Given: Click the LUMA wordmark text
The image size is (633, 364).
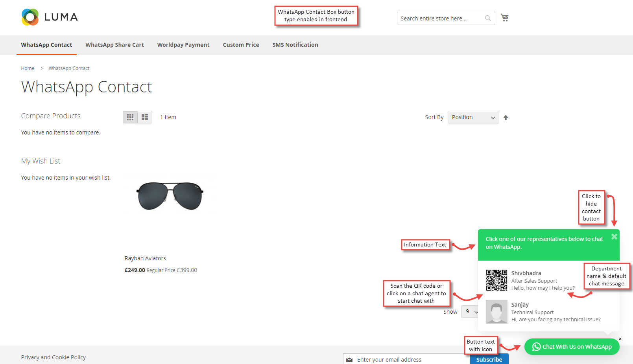Looking at the screenshot, I should [61, 17].
